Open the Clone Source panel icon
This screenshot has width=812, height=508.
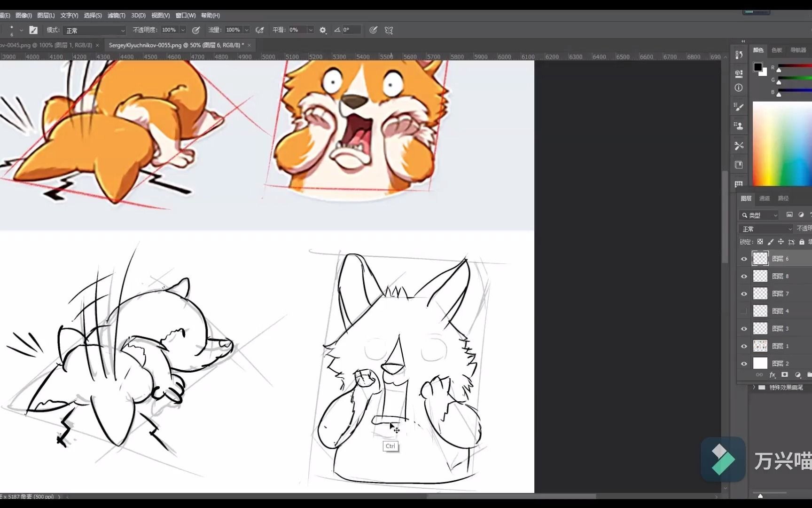[739, 126]
